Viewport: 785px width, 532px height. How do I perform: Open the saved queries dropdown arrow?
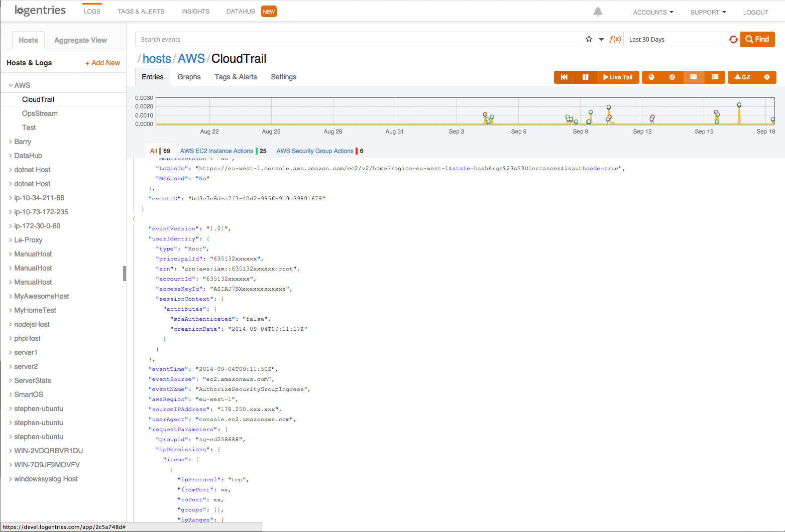601,40
